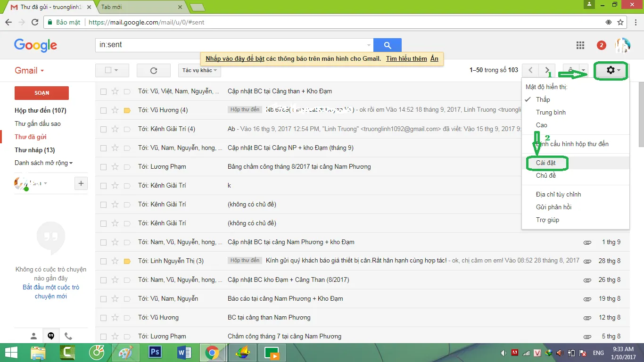Click Nhấp vào đây để bật link

235,59
